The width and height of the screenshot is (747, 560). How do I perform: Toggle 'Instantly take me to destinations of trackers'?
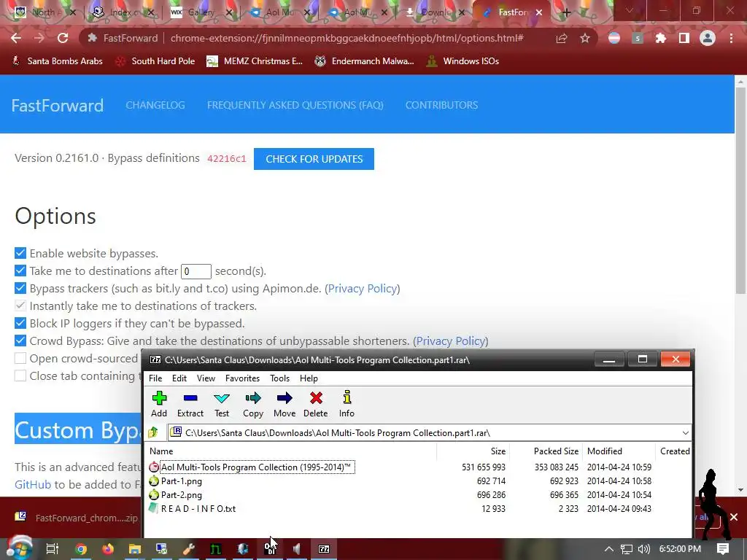20,306
